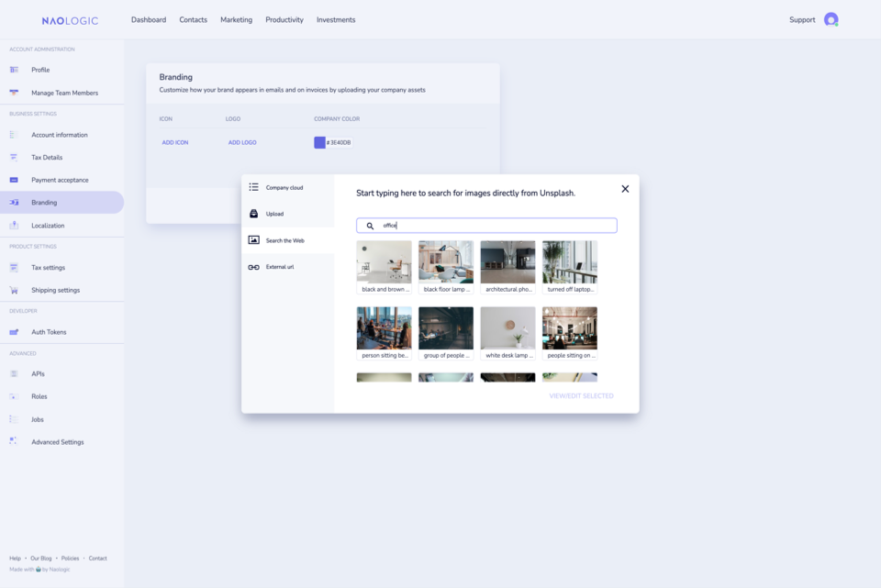Click the Upload drive icon

click(254, 214)
